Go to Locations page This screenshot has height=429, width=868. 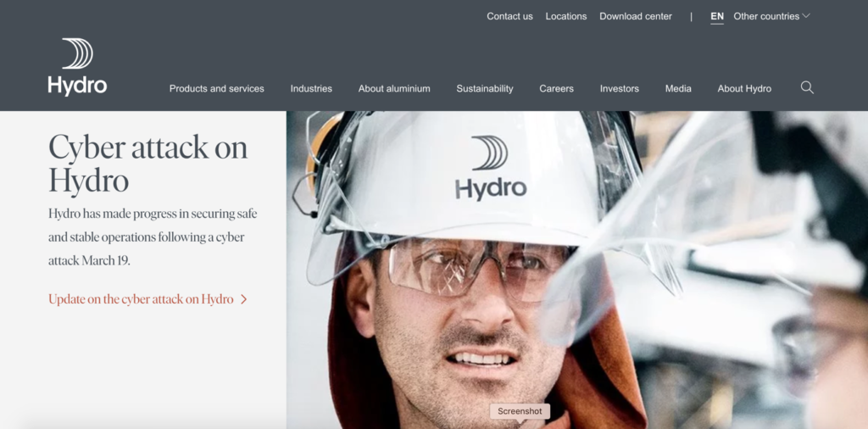click(x=565, y=17)
